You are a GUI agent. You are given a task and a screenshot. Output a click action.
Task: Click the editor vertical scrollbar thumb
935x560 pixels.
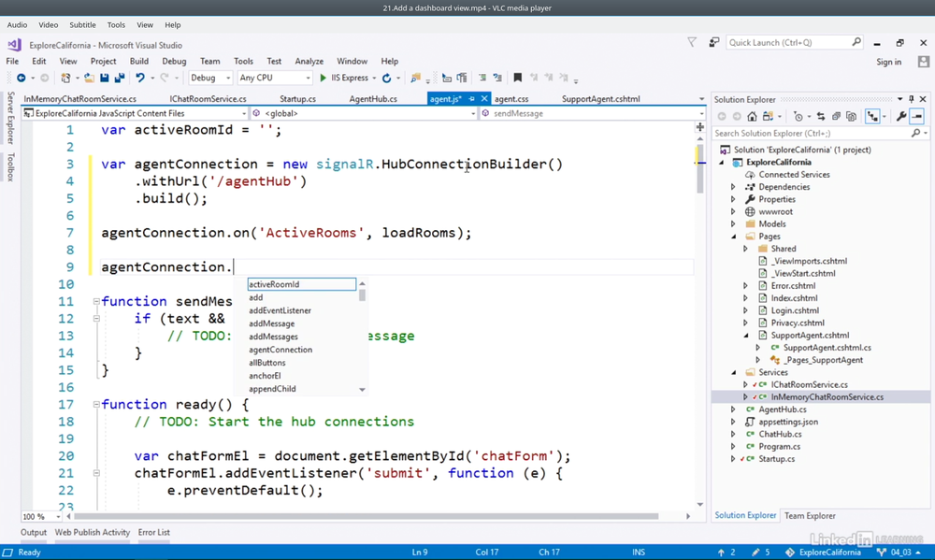700,168
